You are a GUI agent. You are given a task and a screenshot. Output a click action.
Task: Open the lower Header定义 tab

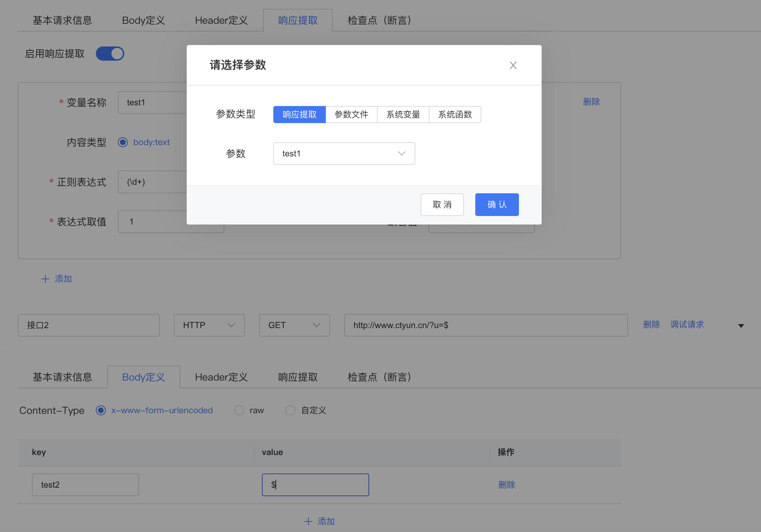[221, 377]
